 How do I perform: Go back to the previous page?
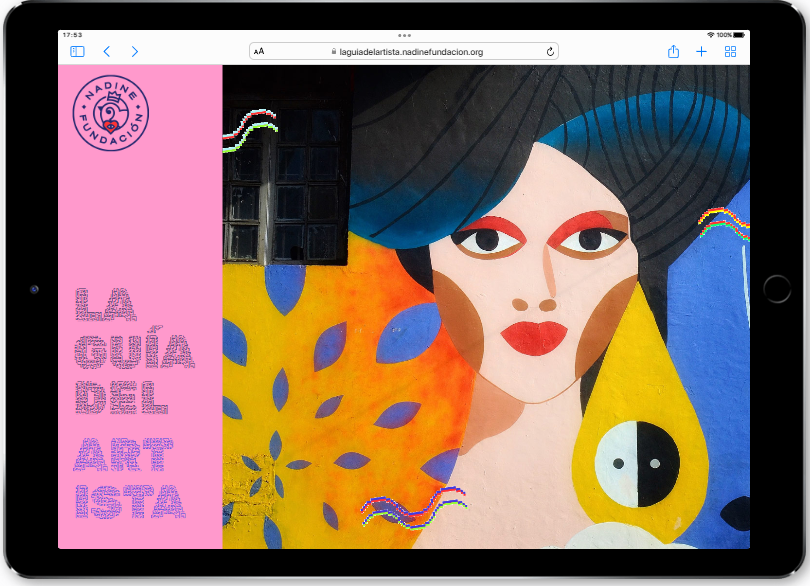coord(106,52)
